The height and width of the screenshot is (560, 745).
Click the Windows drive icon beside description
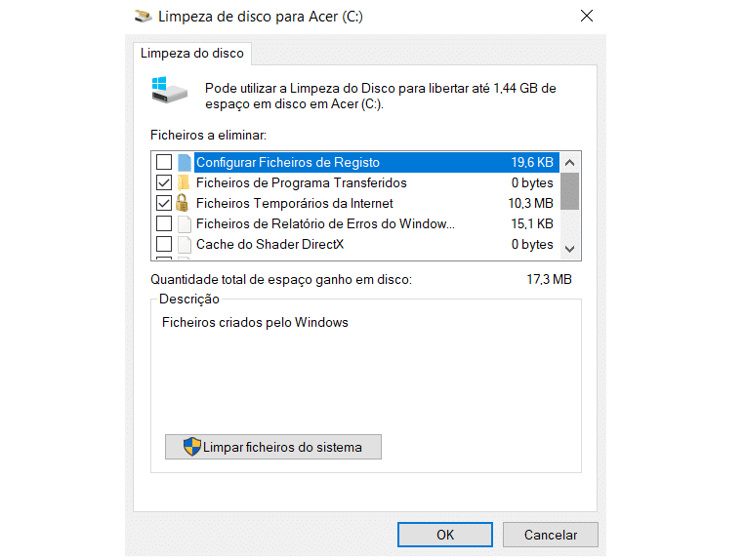coord(169,90)
